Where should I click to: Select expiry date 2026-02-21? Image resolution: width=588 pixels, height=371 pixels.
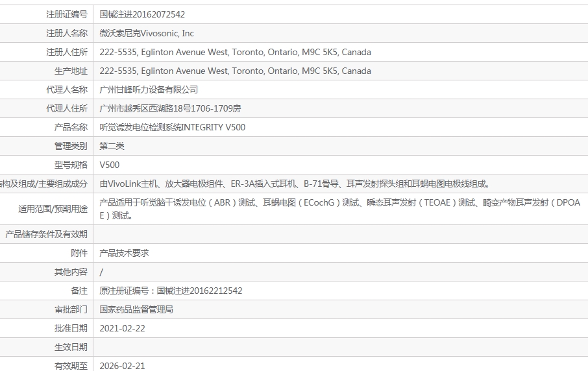(x=122, y=366)
